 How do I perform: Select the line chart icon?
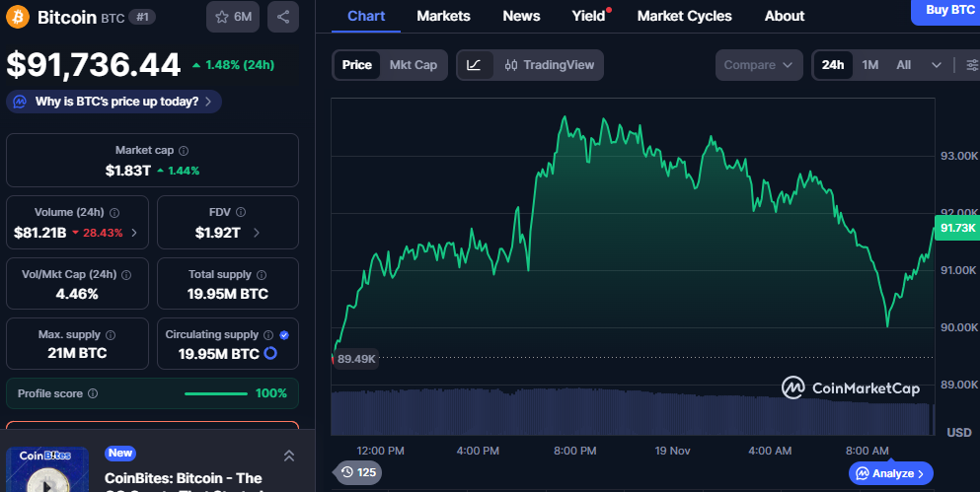click(x=474, y=65)
